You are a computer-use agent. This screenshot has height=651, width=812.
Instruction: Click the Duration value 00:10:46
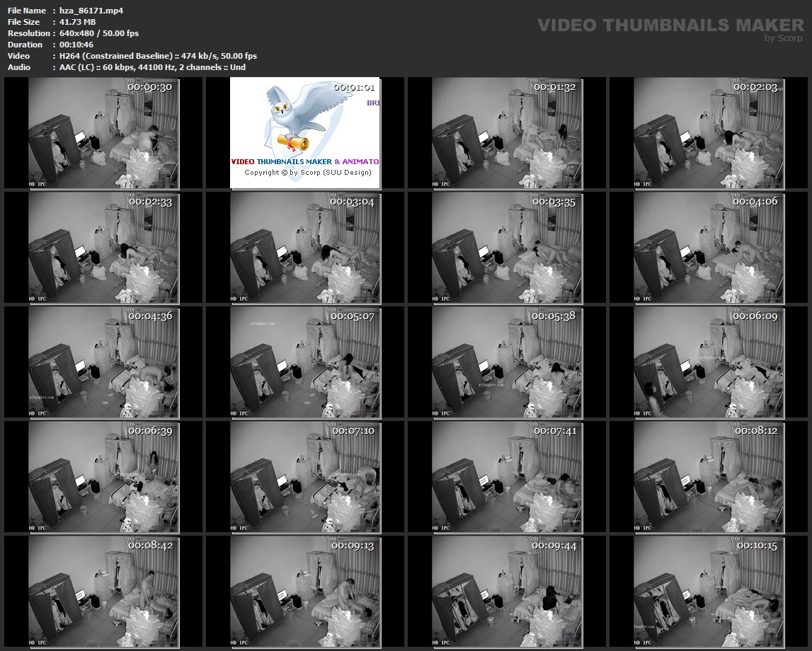click(x=77, y=45)
